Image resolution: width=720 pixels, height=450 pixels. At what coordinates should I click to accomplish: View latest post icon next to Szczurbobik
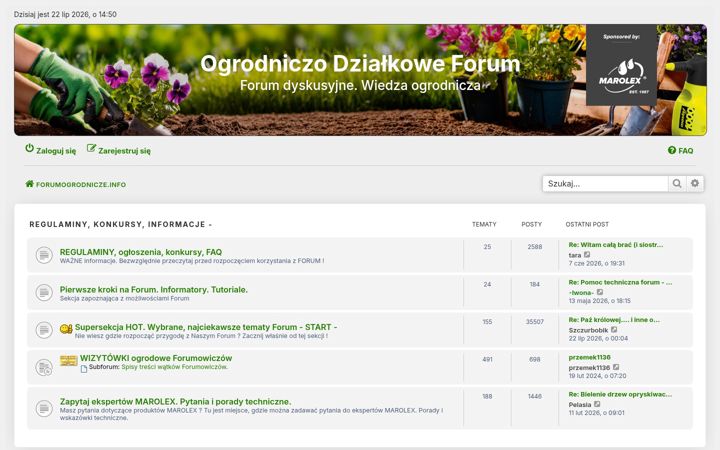614,330
